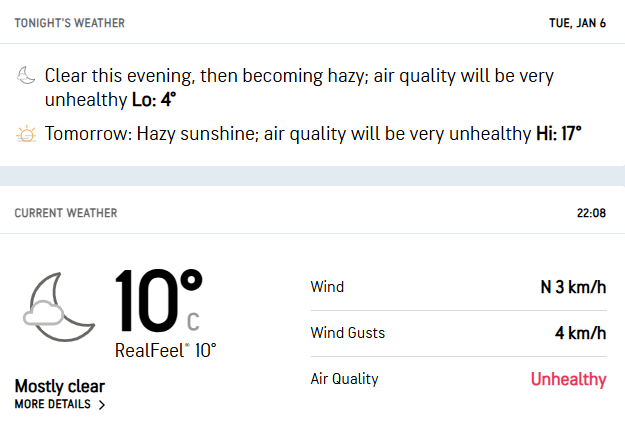Click the Current Weather heading
The width and height of the screenshot is (625, 427).
65,213
